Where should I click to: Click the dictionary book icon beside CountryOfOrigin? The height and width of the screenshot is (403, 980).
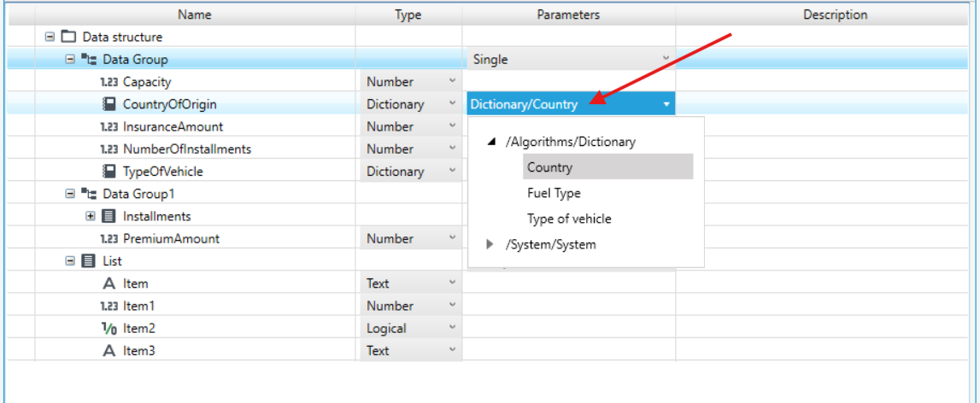click(x=109, y=104)
